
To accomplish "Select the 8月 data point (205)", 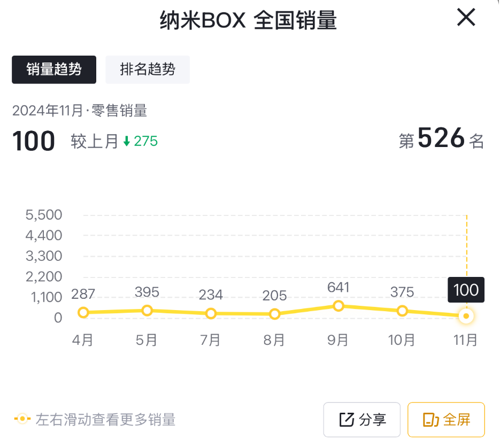I will click(274, 314).
